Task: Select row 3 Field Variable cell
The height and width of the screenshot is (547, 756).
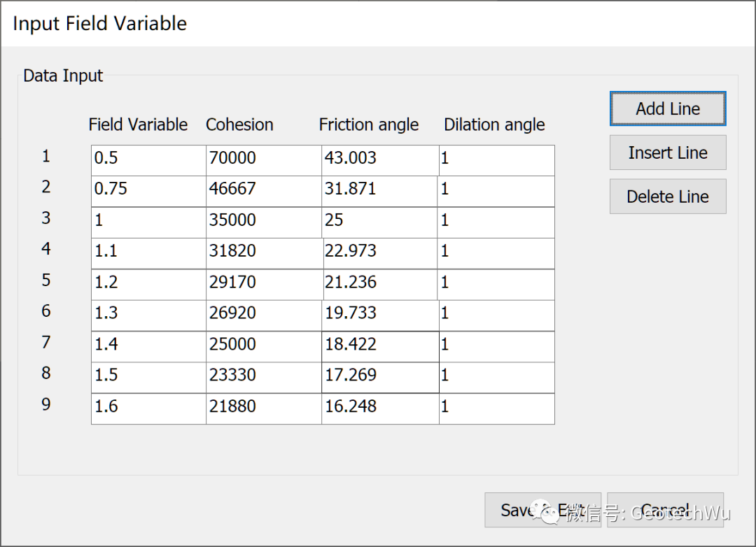Action: 148,222
